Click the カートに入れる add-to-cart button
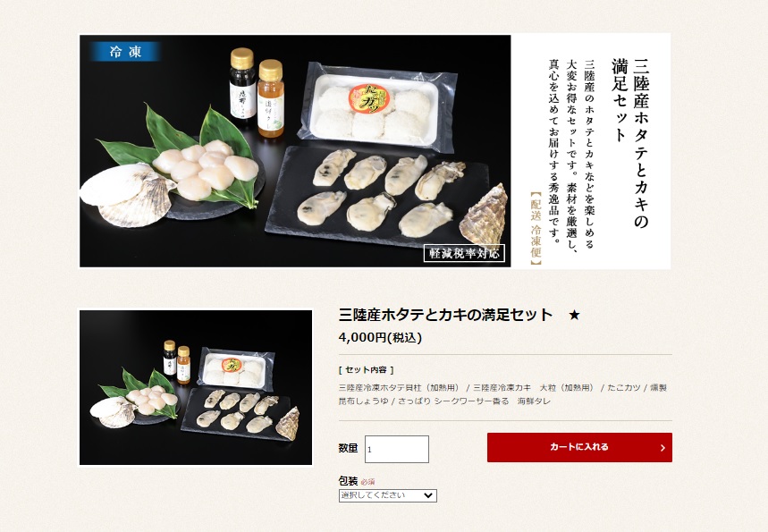Viewport: 768px width, 532px height. (579, 447)
